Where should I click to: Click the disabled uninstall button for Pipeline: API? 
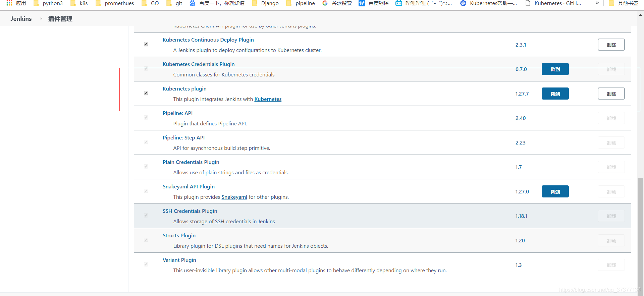(611, 118)
